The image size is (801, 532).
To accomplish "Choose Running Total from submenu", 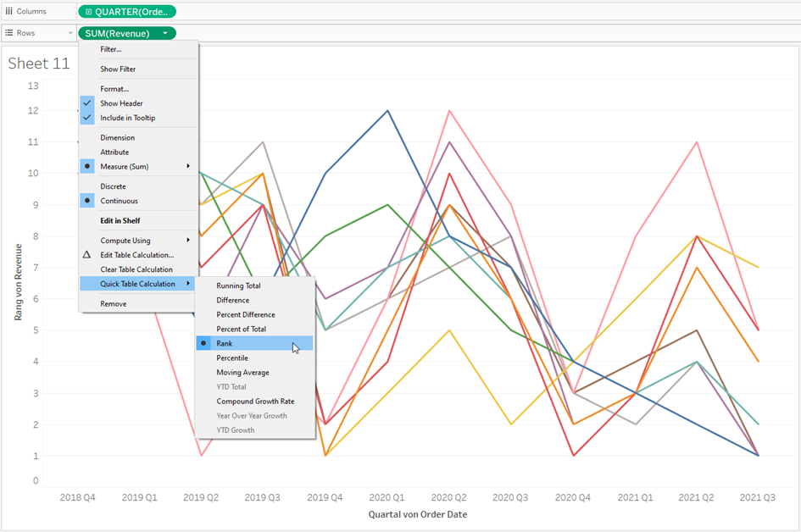I will click(254, 286).
